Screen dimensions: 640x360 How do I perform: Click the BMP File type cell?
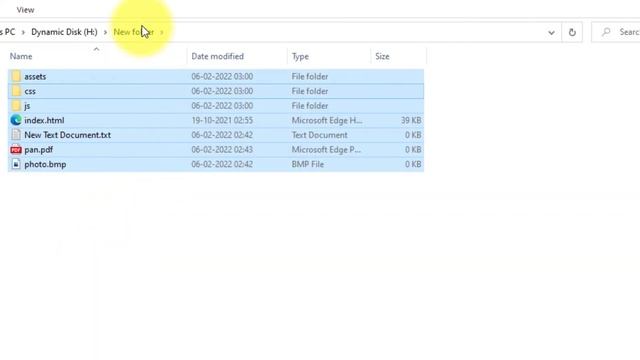[x=307, y=164]
